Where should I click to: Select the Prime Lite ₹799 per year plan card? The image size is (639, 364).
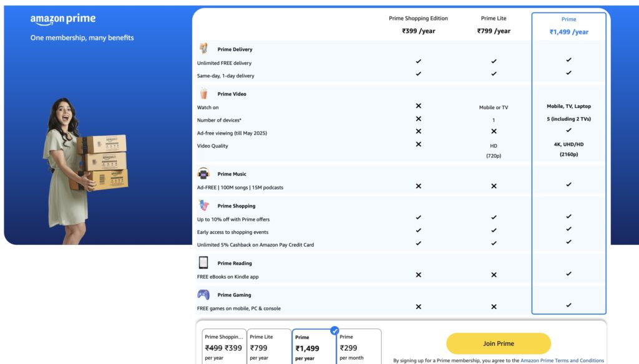269,347
